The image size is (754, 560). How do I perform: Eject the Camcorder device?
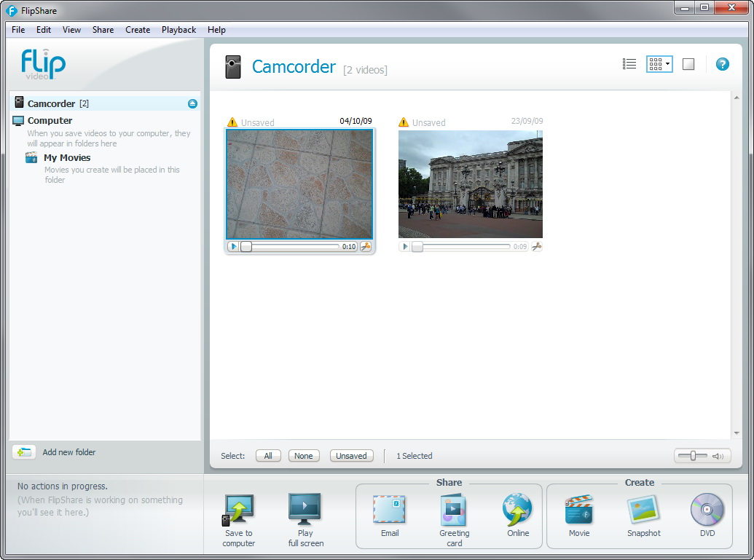(192, 103)
